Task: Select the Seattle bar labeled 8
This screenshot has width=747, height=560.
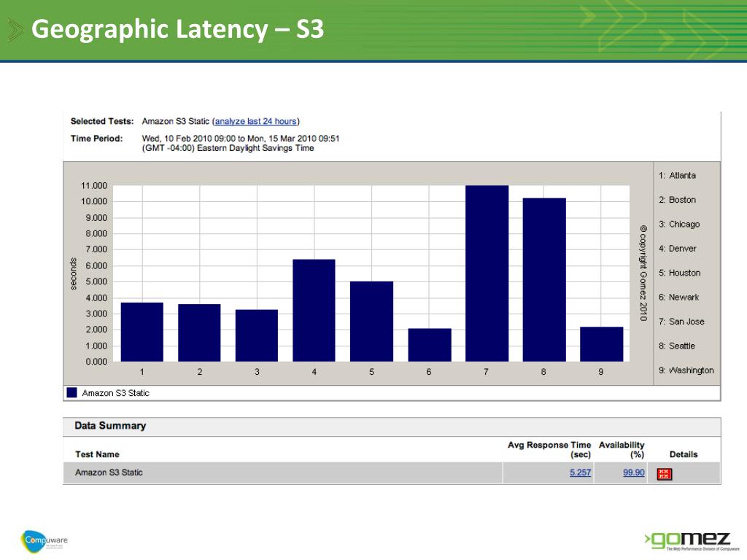Action: [544, 279]
